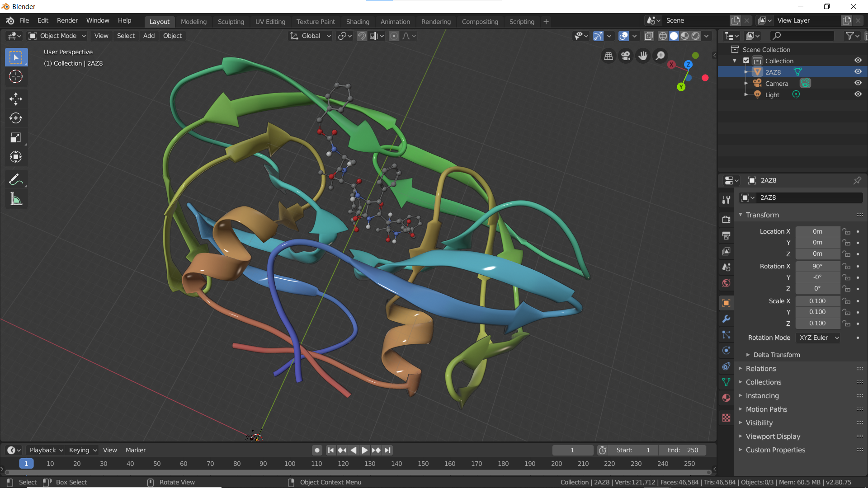Open the Render menu
This screenshot has height=488, width=868.
pyautogui.click(x=67, y=20)
